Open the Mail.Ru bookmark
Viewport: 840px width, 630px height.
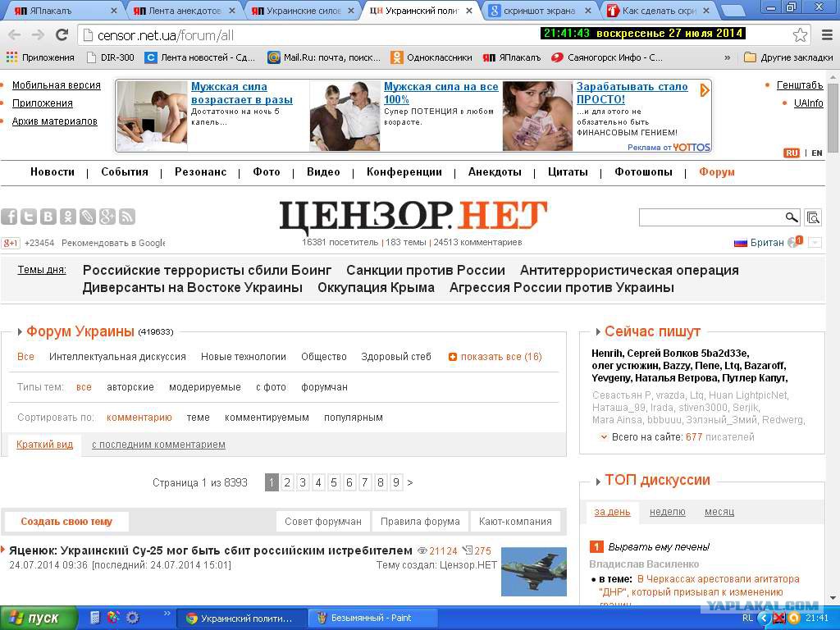[x=324, y=57]
